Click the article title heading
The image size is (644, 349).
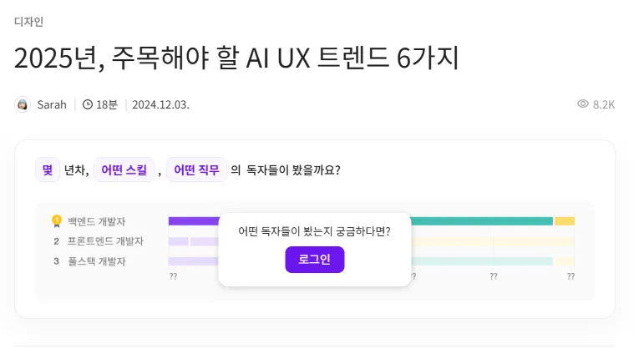pyautogui.click(x=236, y=58)
